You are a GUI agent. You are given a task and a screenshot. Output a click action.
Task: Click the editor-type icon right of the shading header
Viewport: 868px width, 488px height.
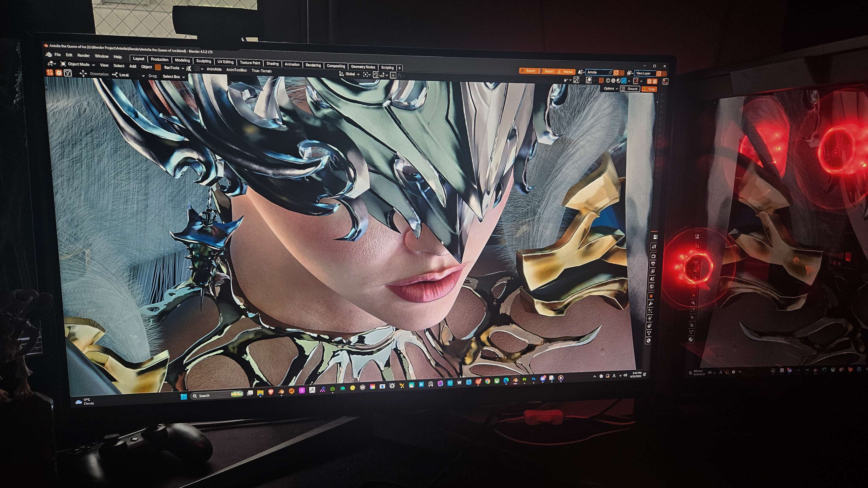[665, 82]
